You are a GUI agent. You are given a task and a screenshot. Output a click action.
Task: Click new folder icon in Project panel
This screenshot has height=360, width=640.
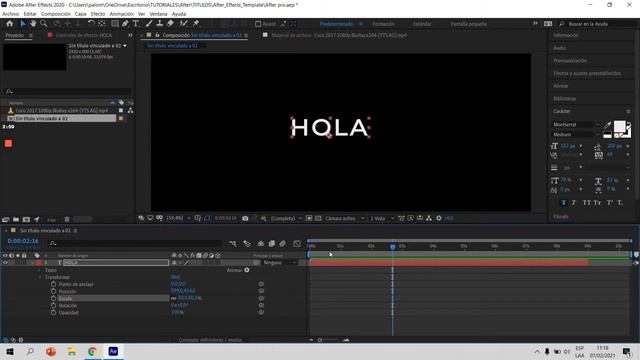pos(16,220)
